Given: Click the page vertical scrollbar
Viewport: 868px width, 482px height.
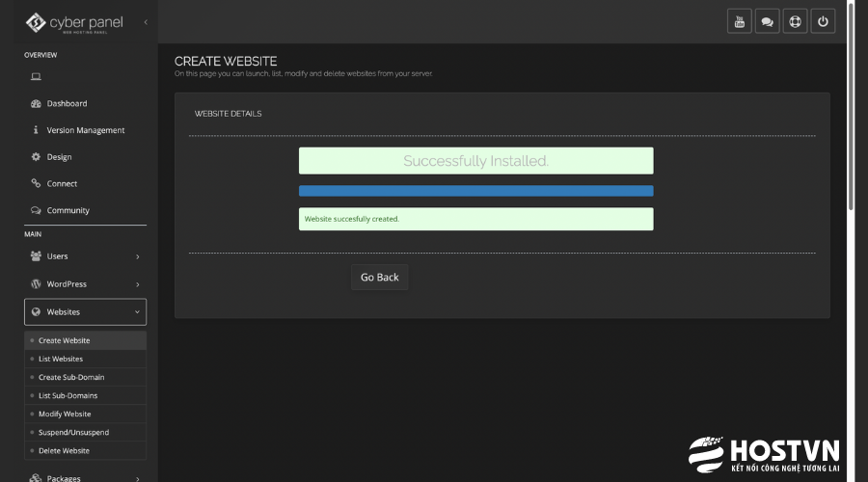Looking at the screenshot, I should 851,105.
